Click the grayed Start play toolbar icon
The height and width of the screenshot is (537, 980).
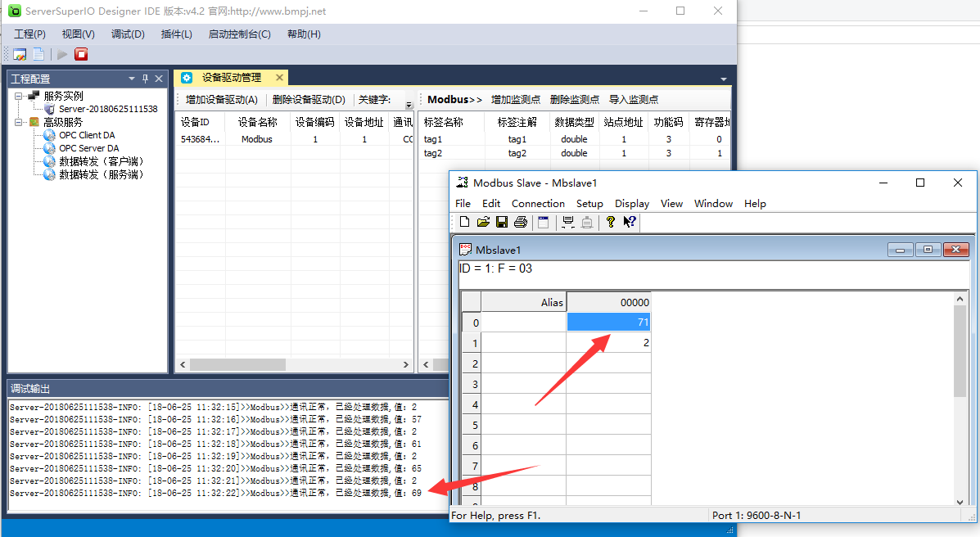(62, 54)
